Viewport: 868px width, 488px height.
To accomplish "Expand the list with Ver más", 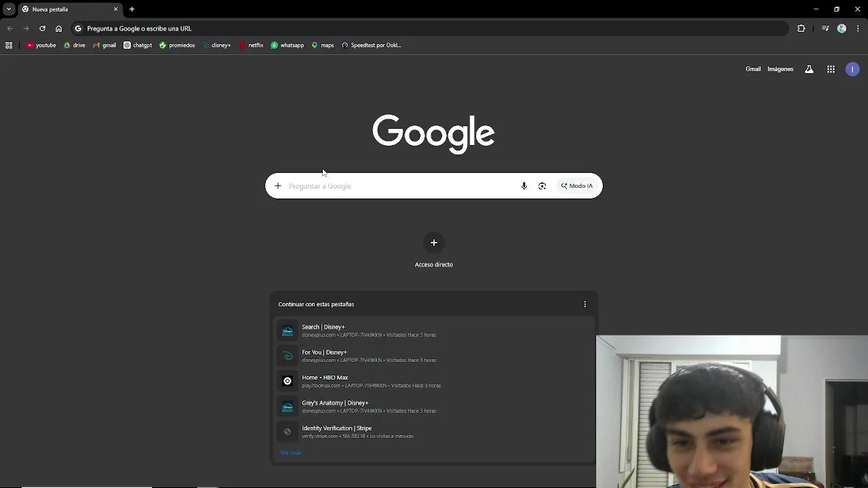I will coord(290,453).
